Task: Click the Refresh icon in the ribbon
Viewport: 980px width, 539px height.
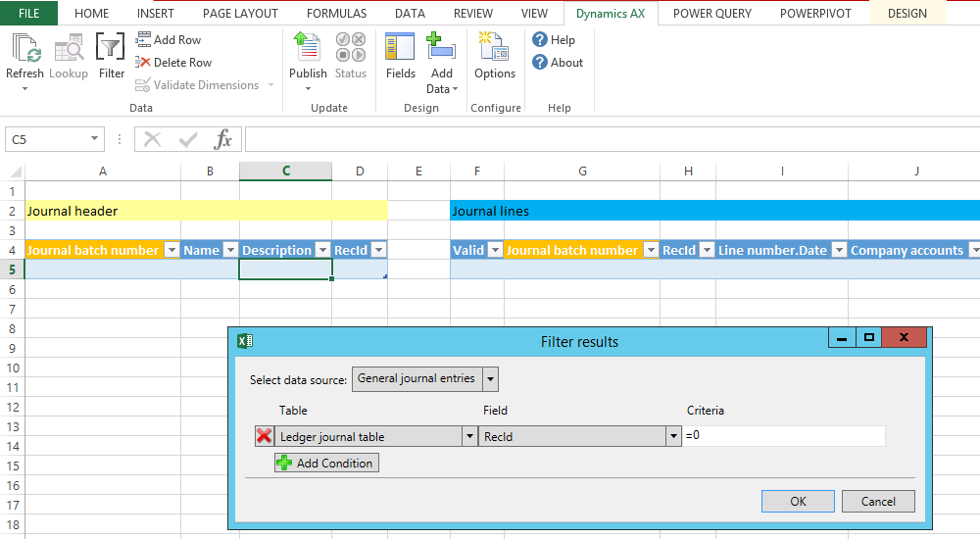Action: (24, 51)
